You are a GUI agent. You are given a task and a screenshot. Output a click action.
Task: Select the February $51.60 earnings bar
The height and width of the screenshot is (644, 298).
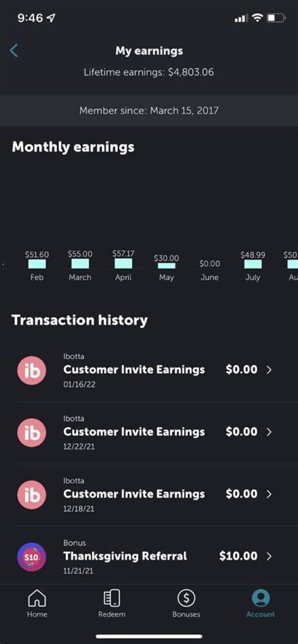point(37,264)
